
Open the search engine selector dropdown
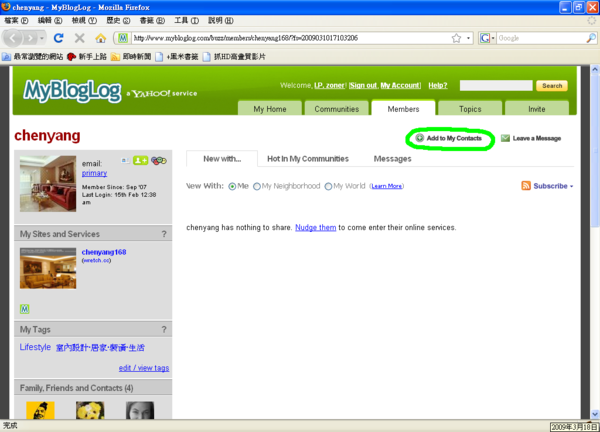[x=493, y=38]
